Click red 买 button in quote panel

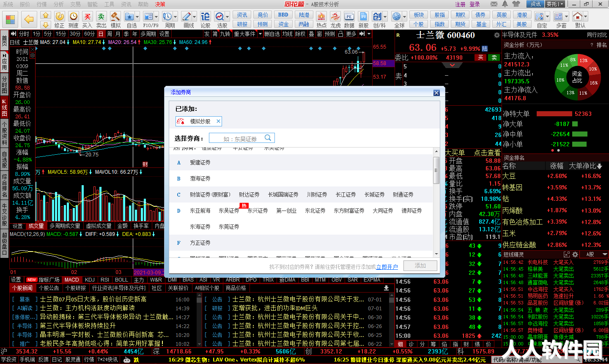(x=480, y=57)
